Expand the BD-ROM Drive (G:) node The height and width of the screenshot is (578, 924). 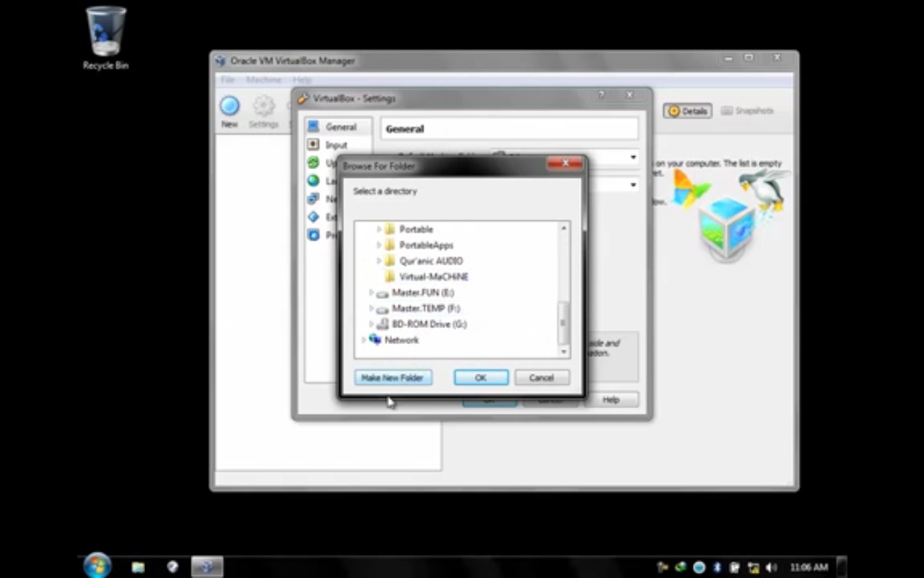pos(371,324)
